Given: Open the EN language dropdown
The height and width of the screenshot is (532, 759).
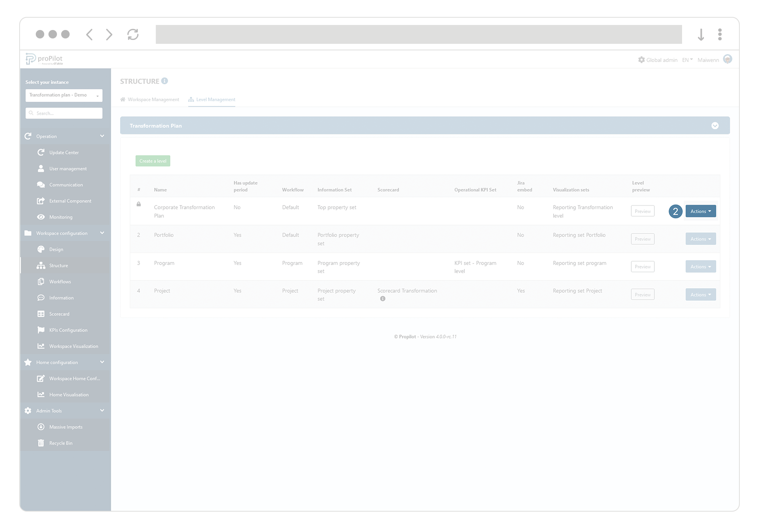Looking at the screenshot, I should 687,60.
